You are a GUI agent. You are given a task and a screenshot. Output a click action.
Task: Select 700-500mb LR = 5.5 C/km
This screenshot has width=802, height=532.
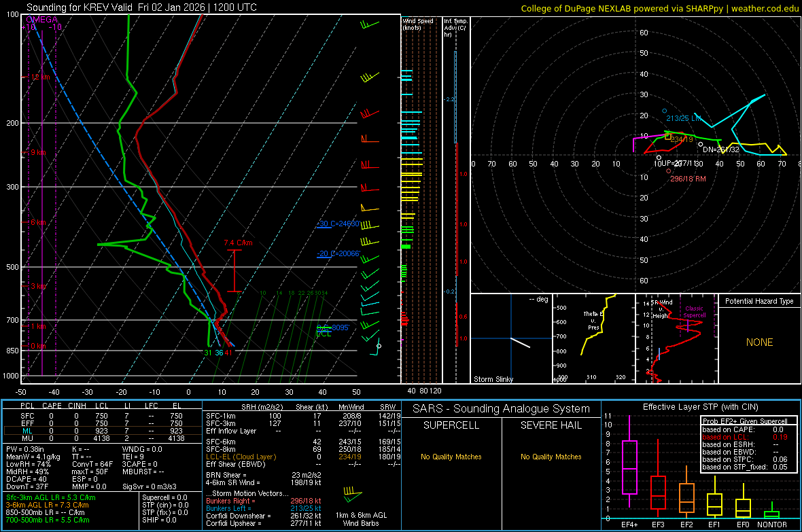click(48, 520)
